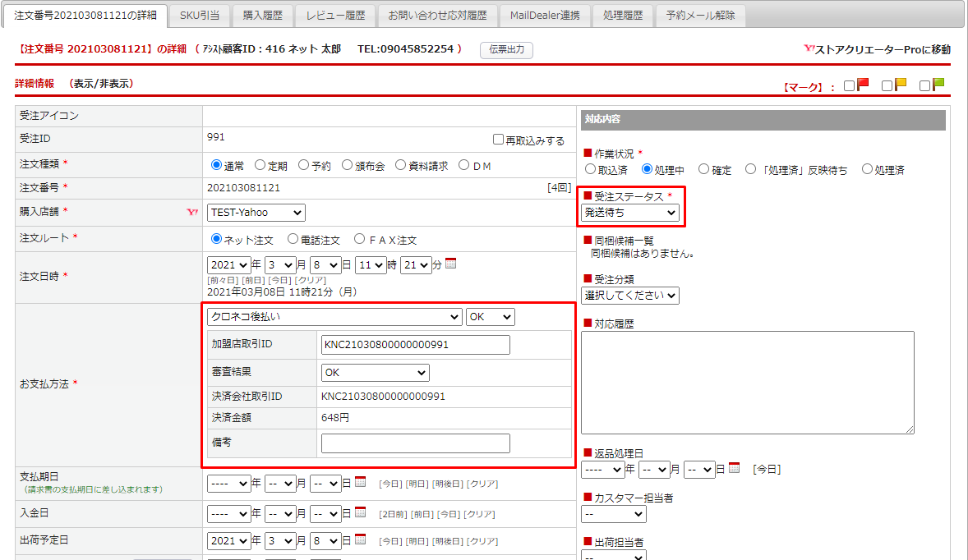
Task: Click the 加盟店取引ID input field
Action: [415, 345]
